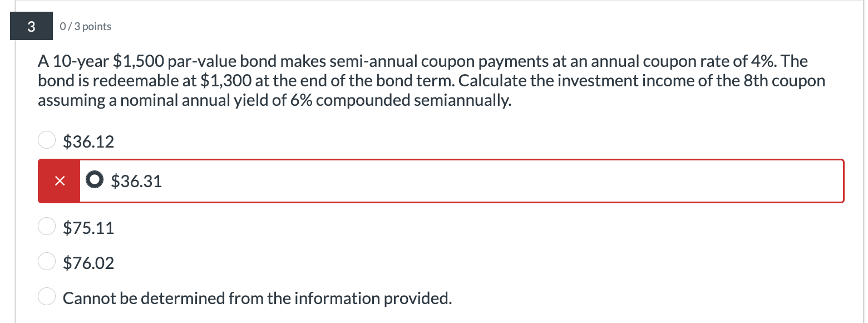Viewport: 868px width, 323px height.
Task: Select the $36.12 answer radio button
Action: 47,140
